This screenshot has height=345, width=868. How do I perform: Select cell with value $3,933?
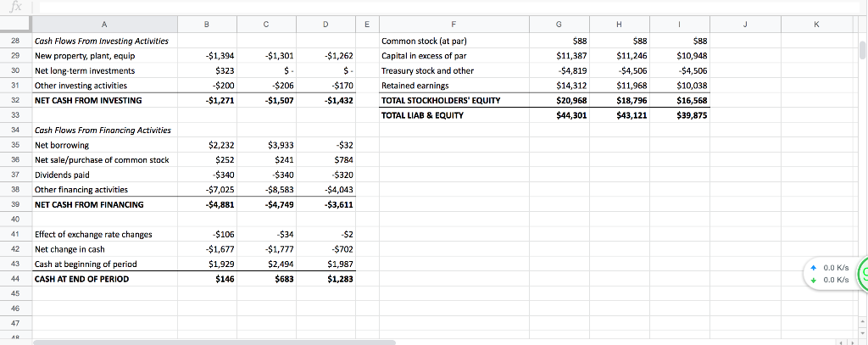pyautogui.click(x=266, y=145)
